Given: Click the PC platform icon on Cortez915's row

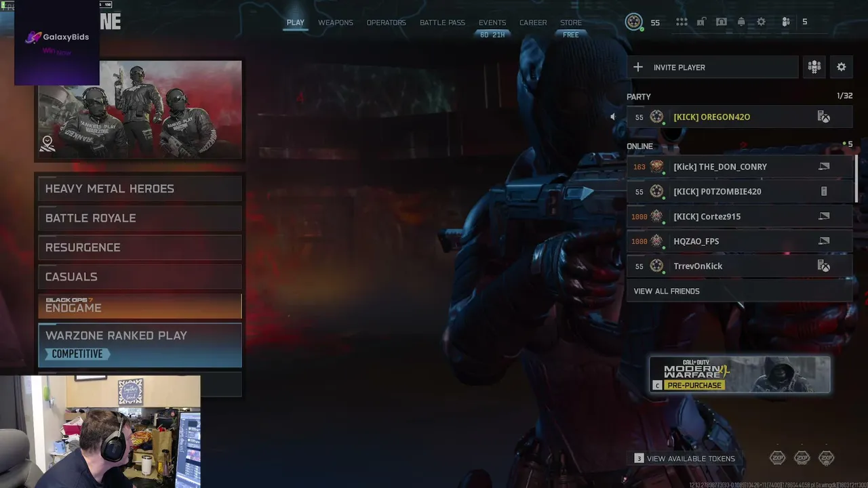Looking at the screenshot, I should [824, 216].
